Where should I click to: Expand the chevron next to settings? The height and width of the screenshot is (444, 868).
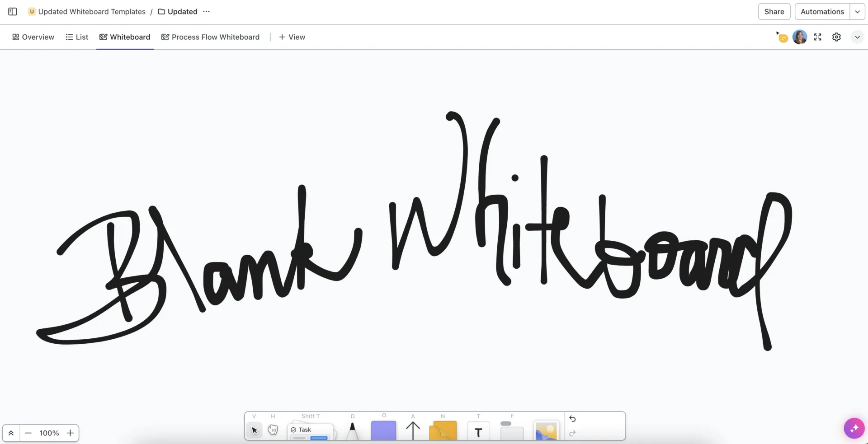[857, 37]
